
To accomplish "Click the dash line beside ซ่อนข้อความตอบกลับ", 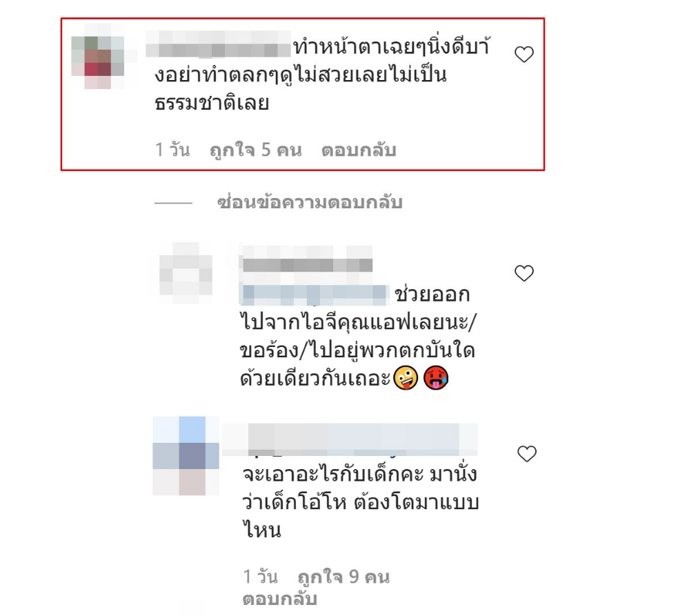I will 173,203.
